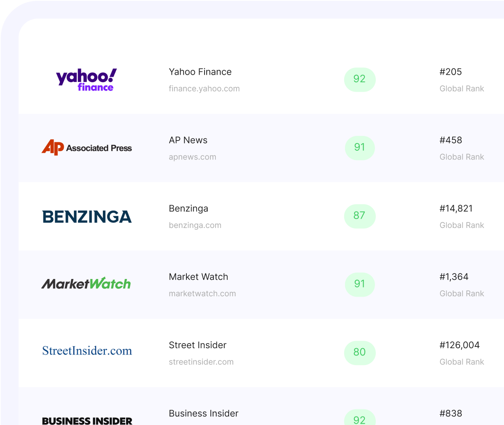Click the Yahoo Finance logo

(x=86, y=80)
